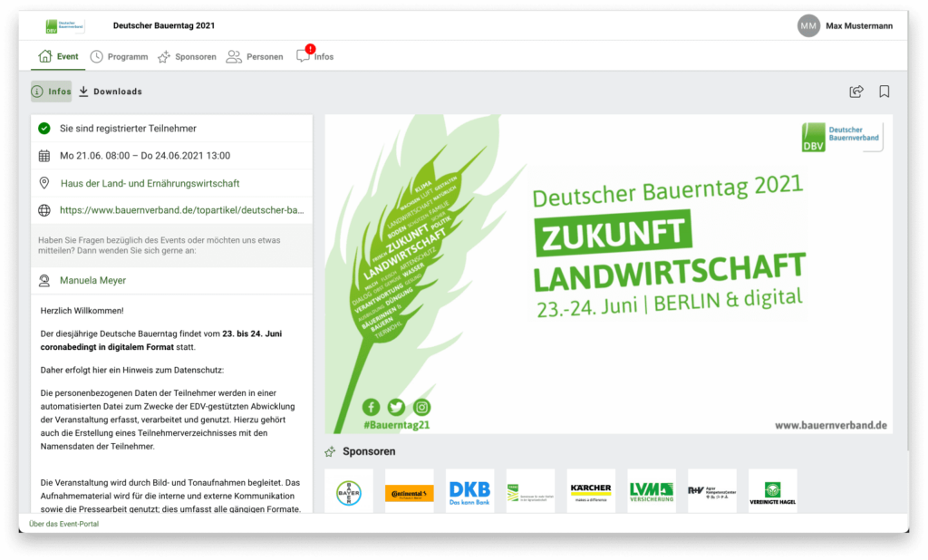Click the Über das Event-Portal link
The width and height of the screenshot is (928, 560).
[x=63, y=524]
